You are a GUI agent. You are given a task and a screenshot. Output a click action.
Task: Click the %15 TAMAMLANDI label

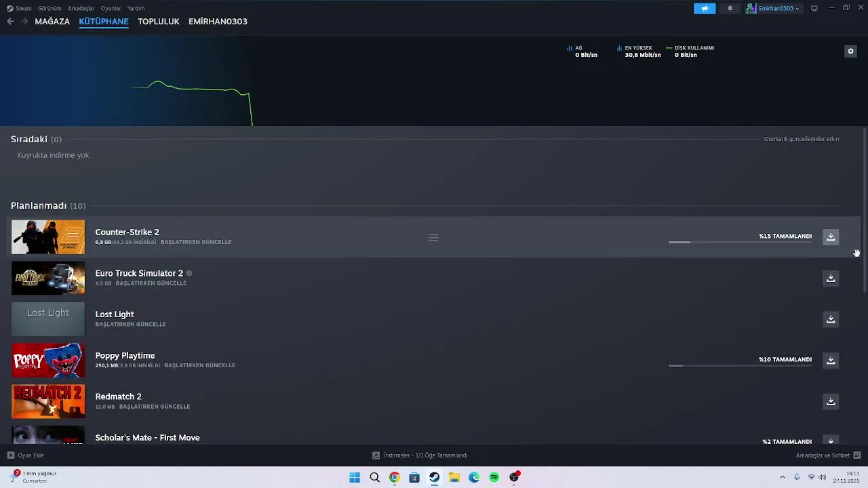[x=785, y=236]
